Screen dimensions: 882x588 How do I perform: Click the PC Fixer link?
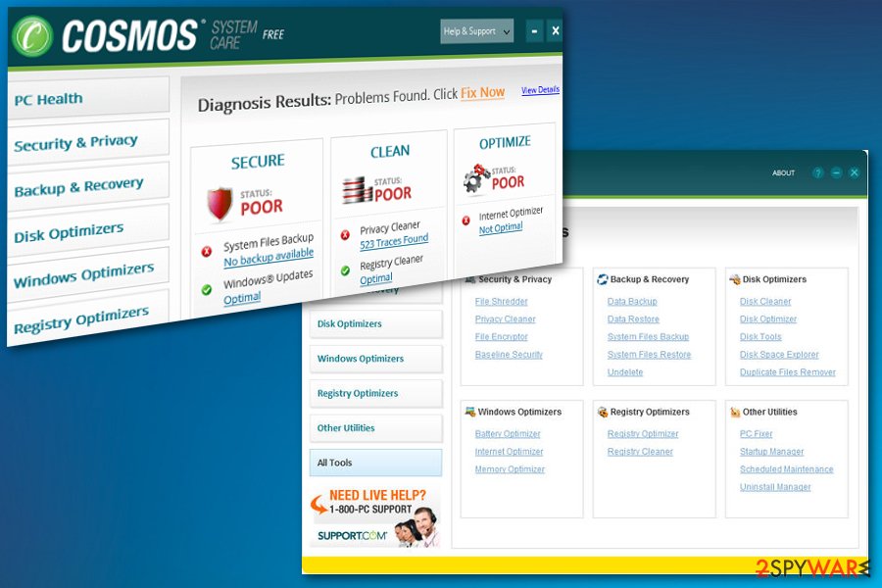pos(756,434)
